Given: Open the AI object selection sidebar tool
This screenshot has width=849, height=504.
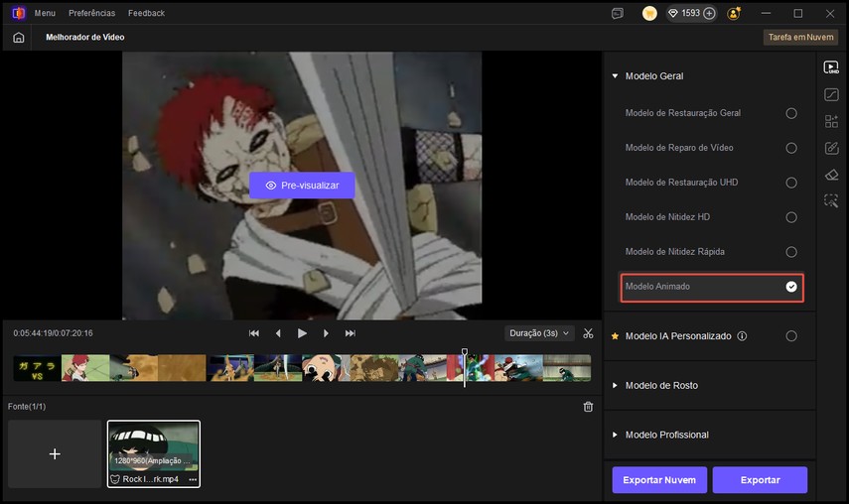Looking at the screenshot, I should (831, 200).
